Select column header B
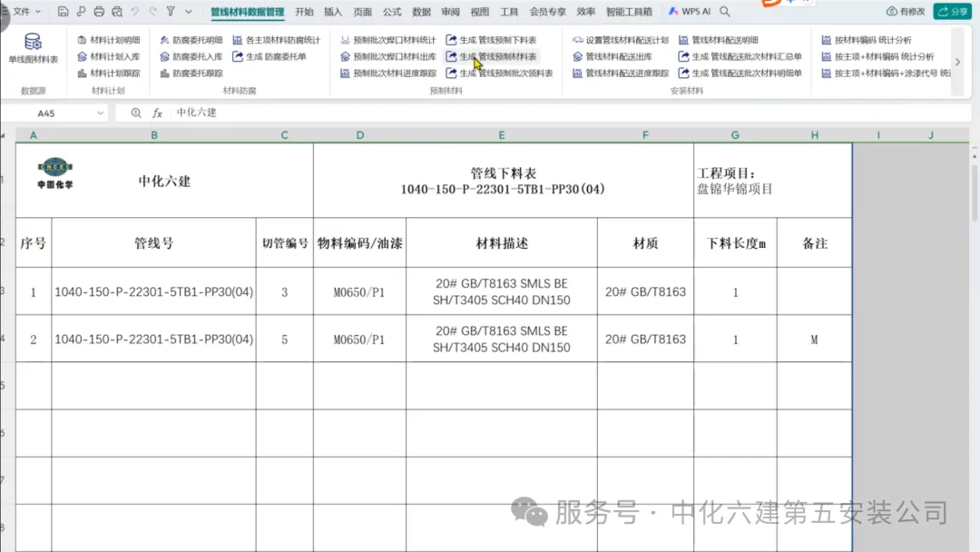Screen dimensions: 980x552 click(153, 135)
